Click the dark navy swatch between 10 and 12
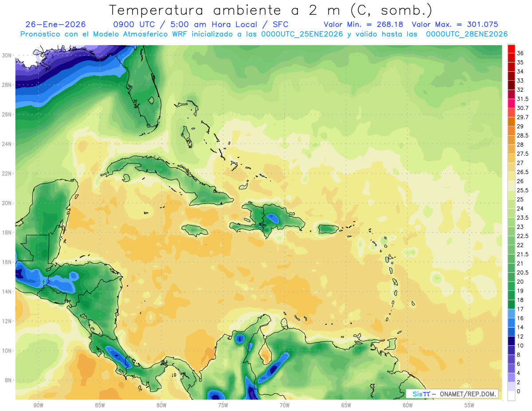 [511, 341]
